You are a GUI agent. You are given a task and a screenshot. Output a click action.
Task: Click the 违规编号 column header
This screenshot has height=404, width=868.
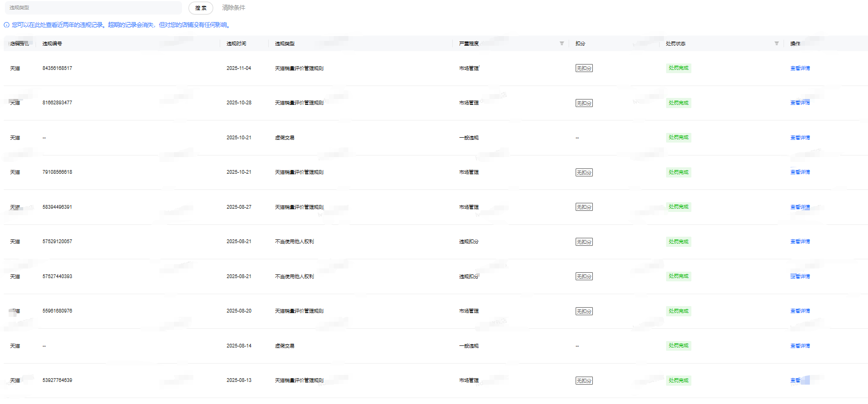tap(52, 44)
